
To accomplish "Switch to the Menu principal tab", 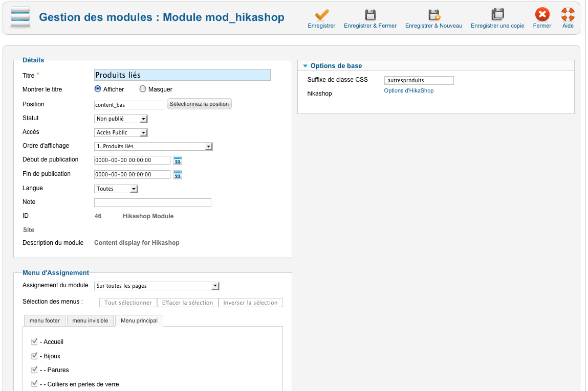I will 139,320.
